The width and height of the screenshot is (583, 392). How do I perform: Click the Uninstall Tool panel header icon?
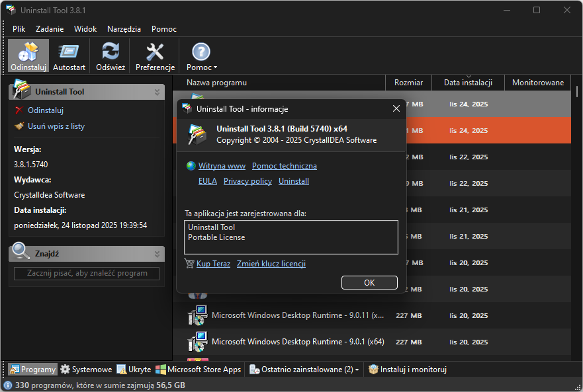point(21,89)
